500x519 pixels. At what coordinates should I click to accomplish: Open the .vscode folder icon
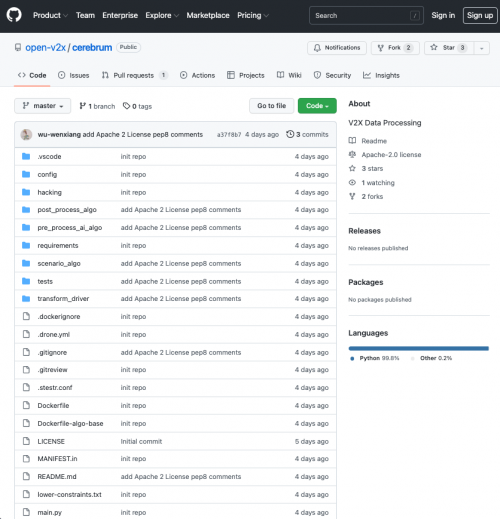[x=26, y=156]
